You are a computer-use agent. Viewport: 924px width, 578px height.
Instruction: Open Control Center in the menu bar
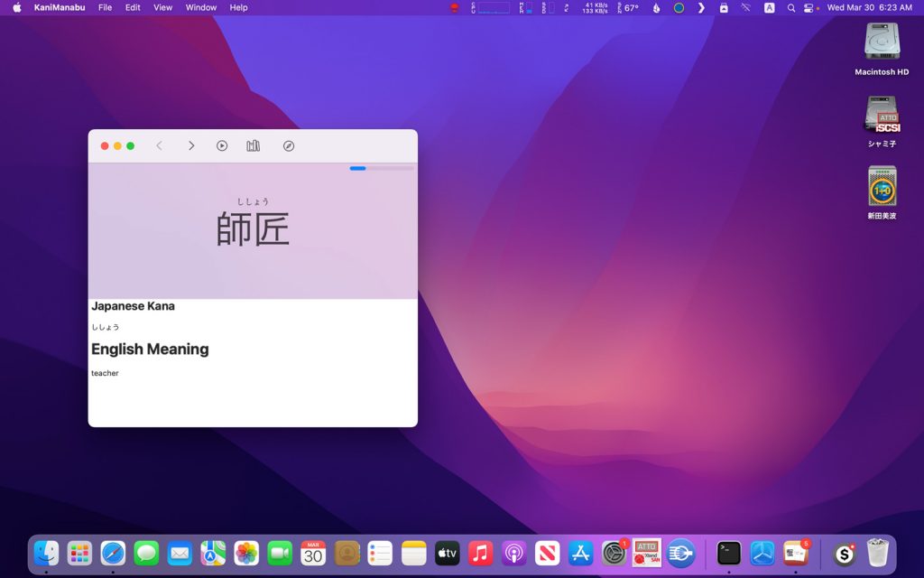(x=808, y=7)
